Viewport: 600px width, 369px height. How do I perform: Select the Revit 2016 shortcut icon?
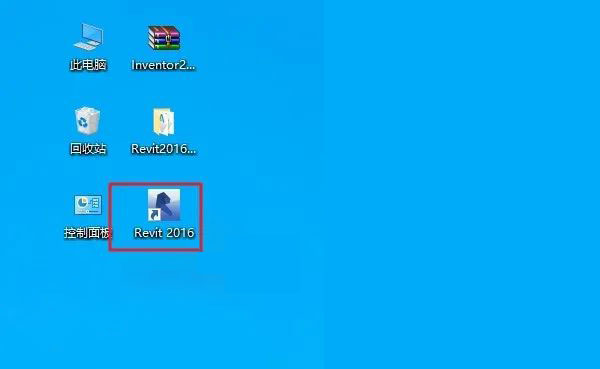(164, 205)
